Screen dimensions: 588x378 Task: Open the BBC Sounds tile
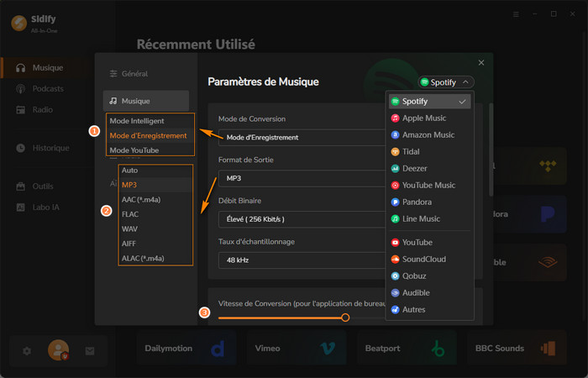514,348
